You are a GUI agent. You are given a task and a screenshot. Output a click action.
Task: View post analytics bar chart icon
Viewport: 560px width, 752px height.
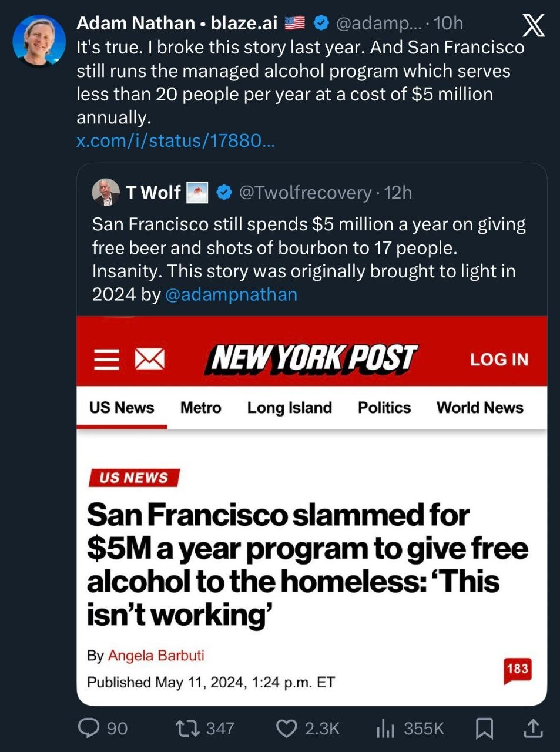[385, 729]
